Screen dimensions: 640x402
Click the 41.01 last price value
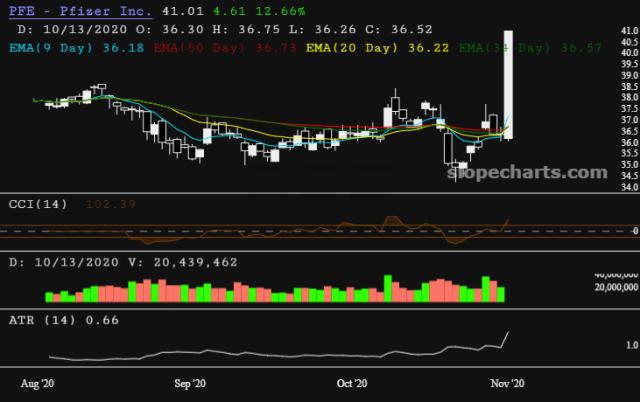coord(180,11)
